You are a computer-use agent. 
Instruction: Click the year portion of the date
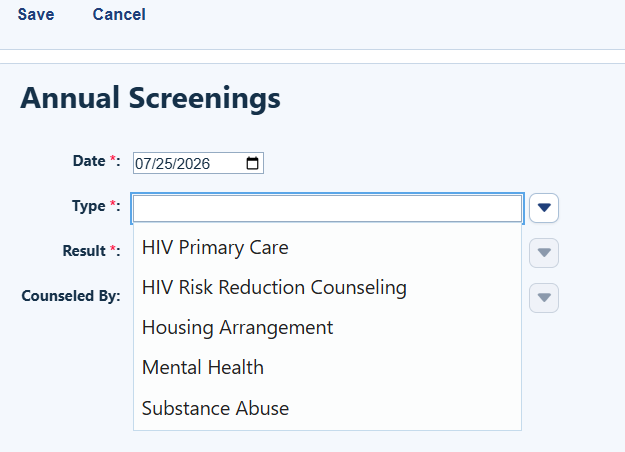(x=193, y=163)
